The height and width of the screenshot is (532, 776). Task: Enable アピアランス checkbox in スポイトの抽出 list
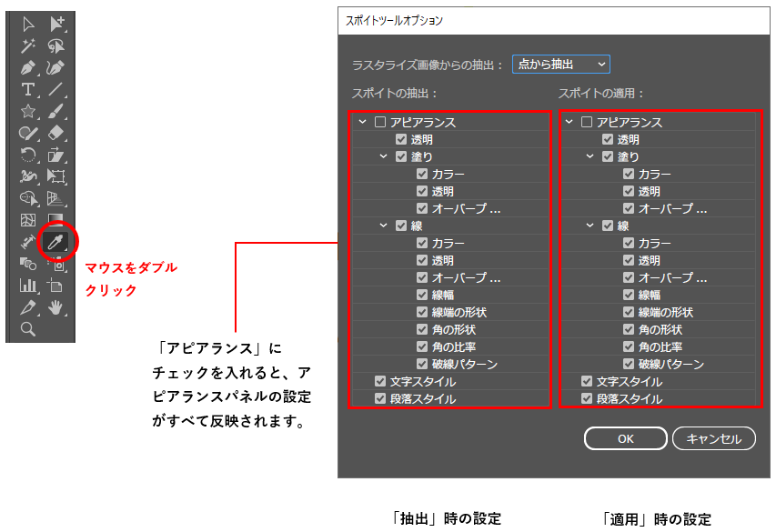point(380,122)
